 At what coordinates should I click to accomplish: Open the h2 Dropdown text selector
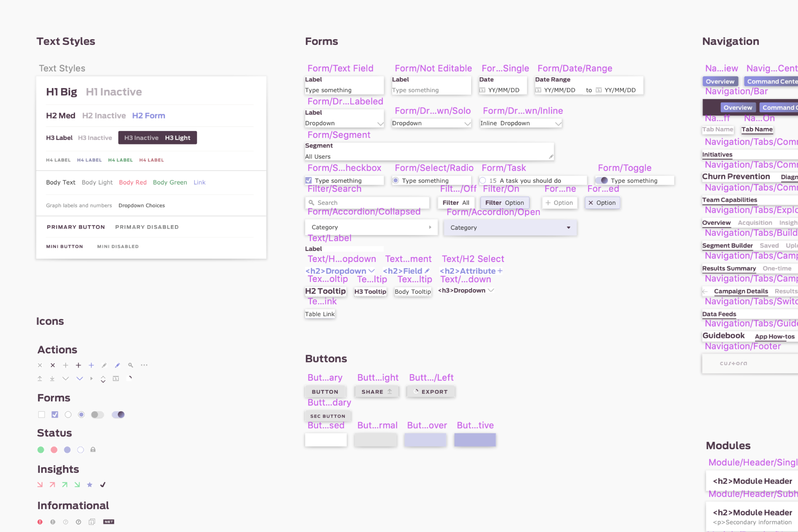tap(340, 271)
